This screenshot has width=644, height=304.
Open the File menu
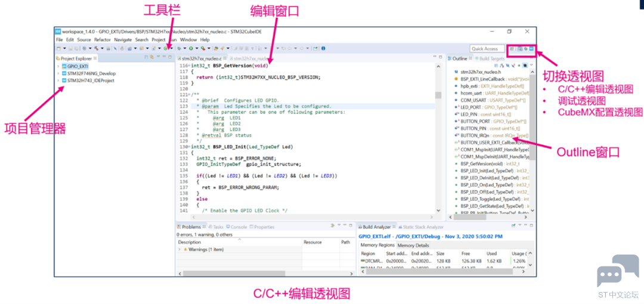point(59,40)
